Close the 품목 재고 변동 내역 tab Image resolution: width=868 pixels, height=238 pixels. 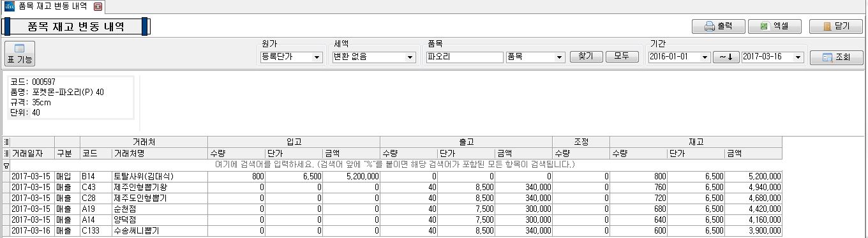(97, 6)
